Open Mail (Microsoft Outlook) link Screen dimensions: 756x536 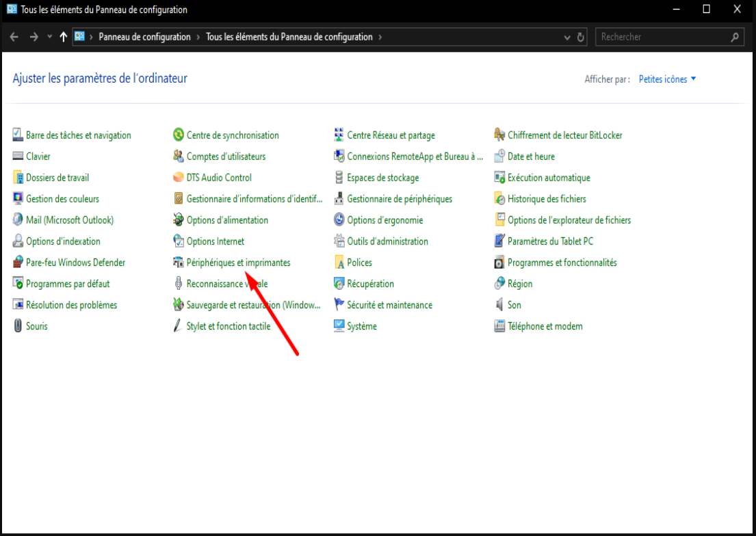tap(70, 219)
